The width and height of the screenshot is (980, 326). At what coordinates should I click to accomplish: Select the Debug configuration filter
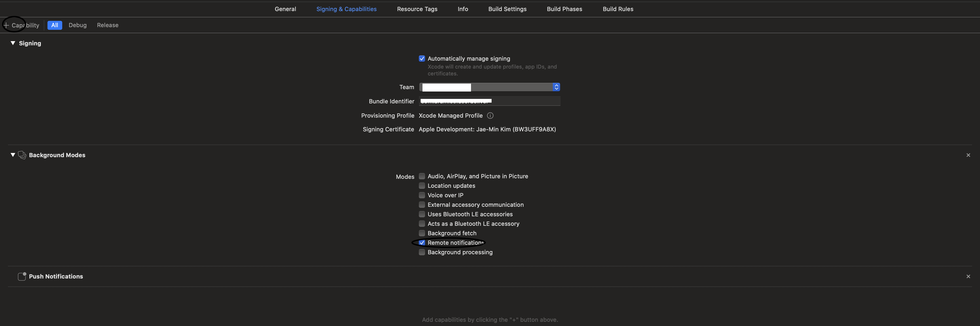[78, 25]
